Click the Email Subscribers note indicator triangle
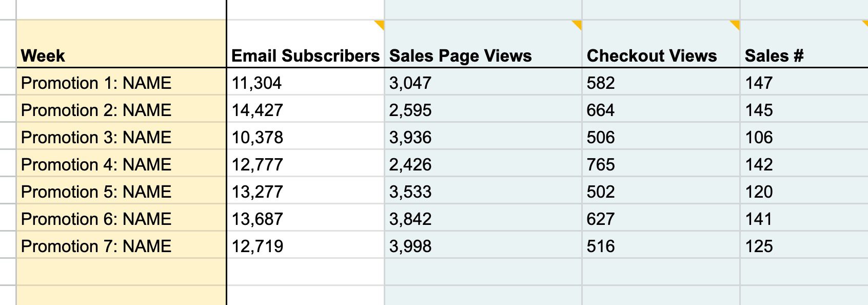 [x=380, y=24]
